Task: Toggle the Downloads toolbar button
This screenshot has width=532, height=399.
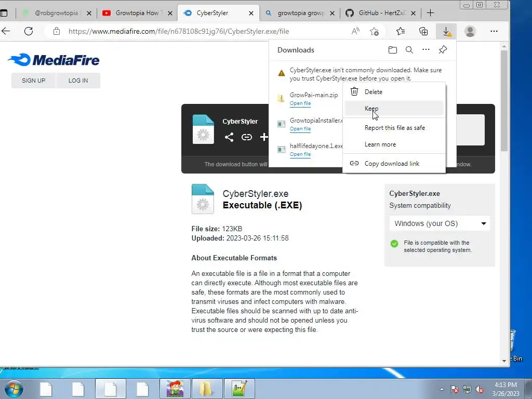Action: point(446,31)
